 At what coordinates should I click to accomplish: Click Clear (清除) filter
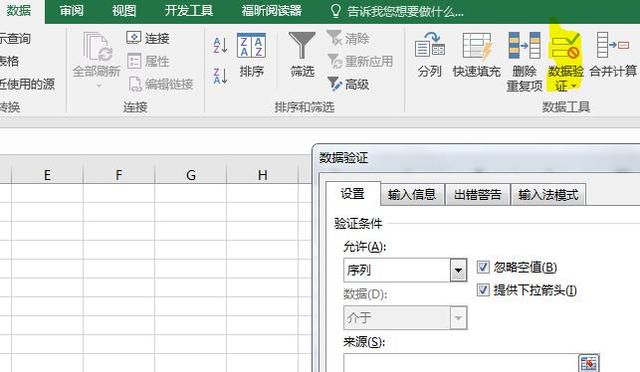[x=348, y=38]
